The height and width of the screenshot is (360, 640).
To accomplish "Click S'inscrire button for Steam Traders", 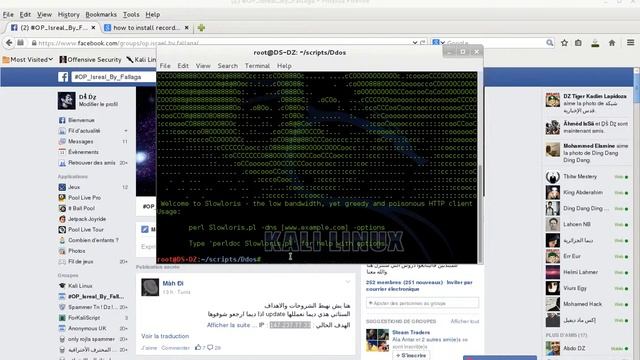I will (411, 356).
